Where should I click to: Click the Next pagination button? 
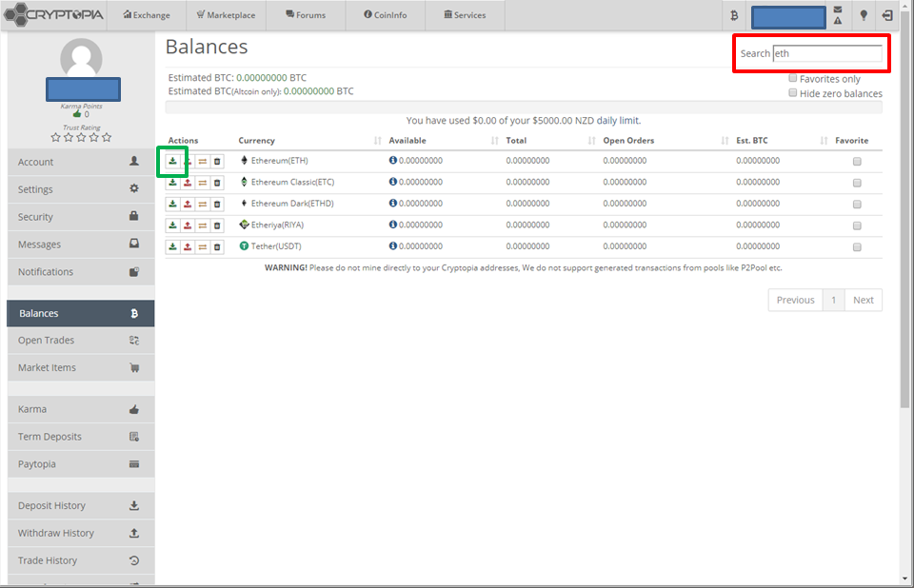(864, 300)
